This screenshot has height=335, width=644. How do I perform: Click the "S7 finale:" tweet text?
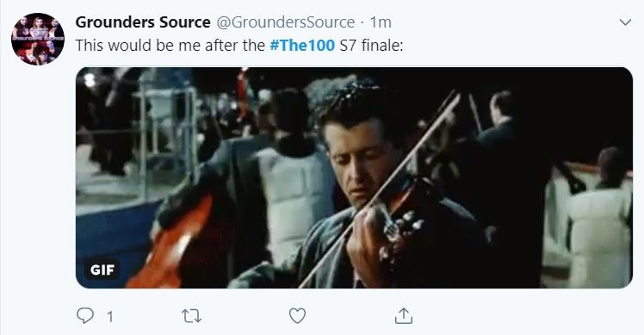371,46
